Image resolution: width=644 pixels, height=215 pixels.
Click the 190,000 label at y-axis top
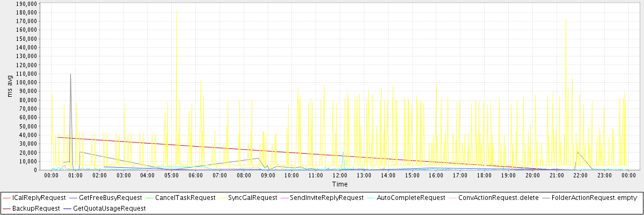pyautogui.click(x=26, y=3)
